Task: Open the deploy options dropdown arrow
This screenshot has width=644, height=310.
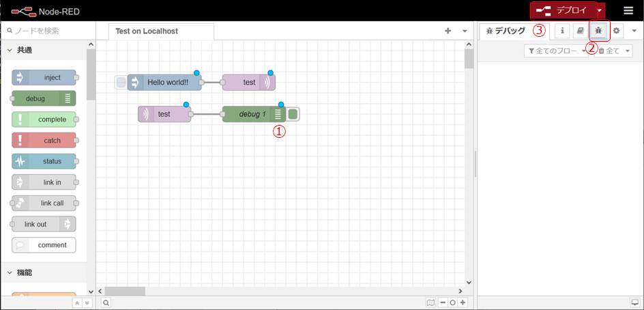Action: [600, 10]
